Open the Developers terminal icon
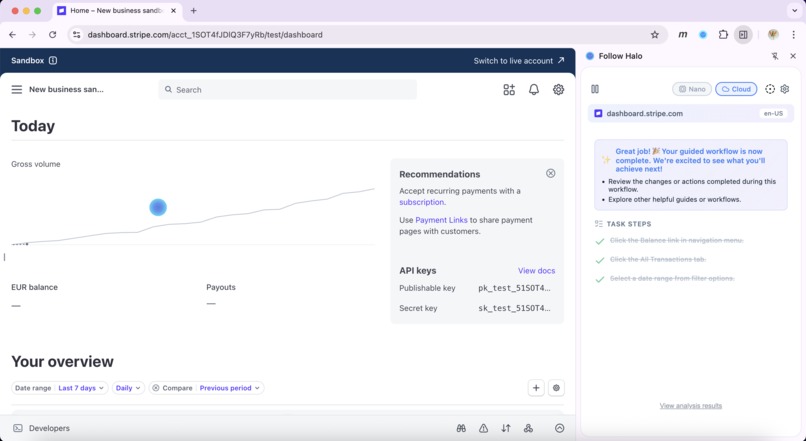This screenshot has height=441, width=806. [x=17, y=428]
